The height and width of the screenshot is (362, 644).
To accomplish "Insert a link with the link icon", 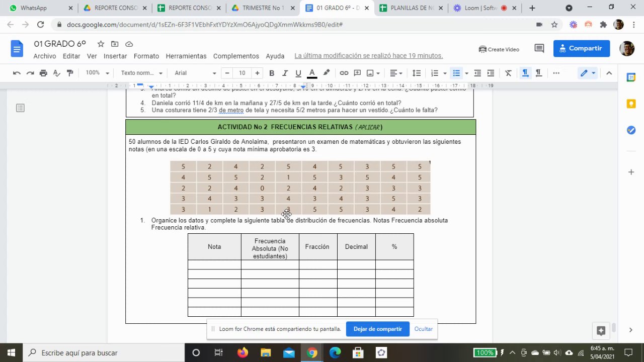I will click(344, 73).
